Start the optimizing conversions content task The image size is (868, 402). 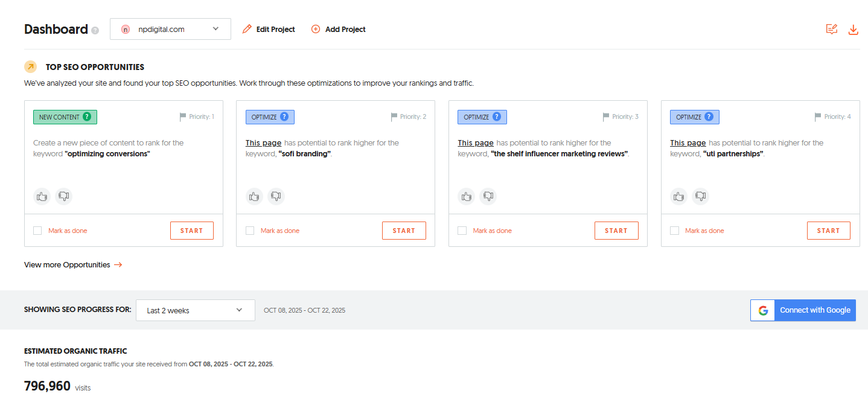192,231
